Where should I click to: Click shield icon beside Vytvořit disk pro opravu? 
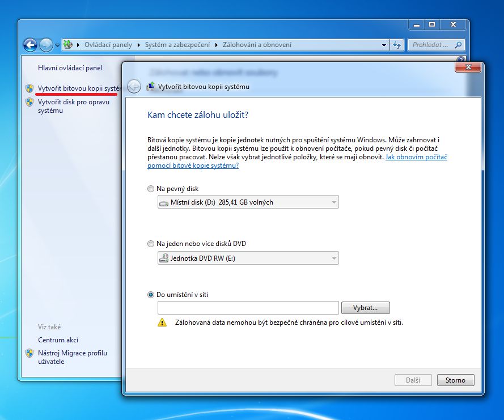(29, 102)
